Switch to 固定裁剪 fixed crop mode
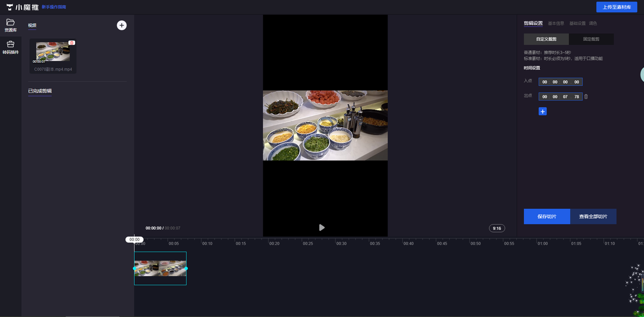Screen dimensions: 644x317 591,39
